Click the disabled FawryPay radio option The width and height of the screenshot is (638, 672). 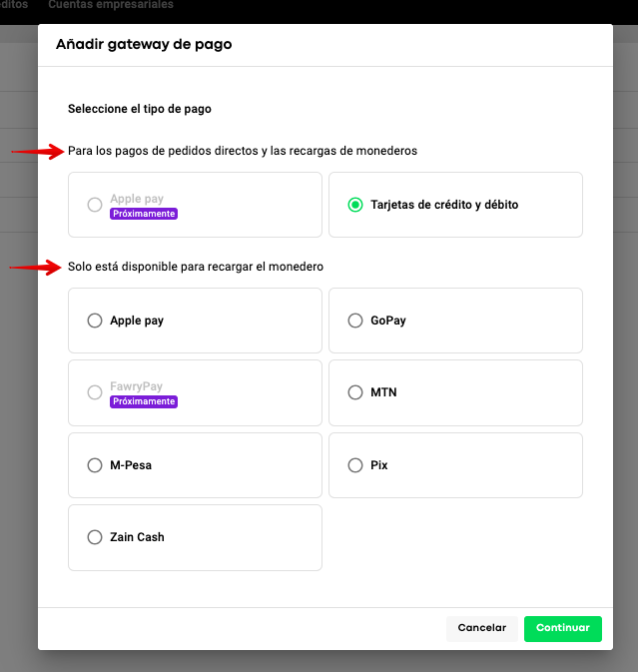tap(95, 392)
